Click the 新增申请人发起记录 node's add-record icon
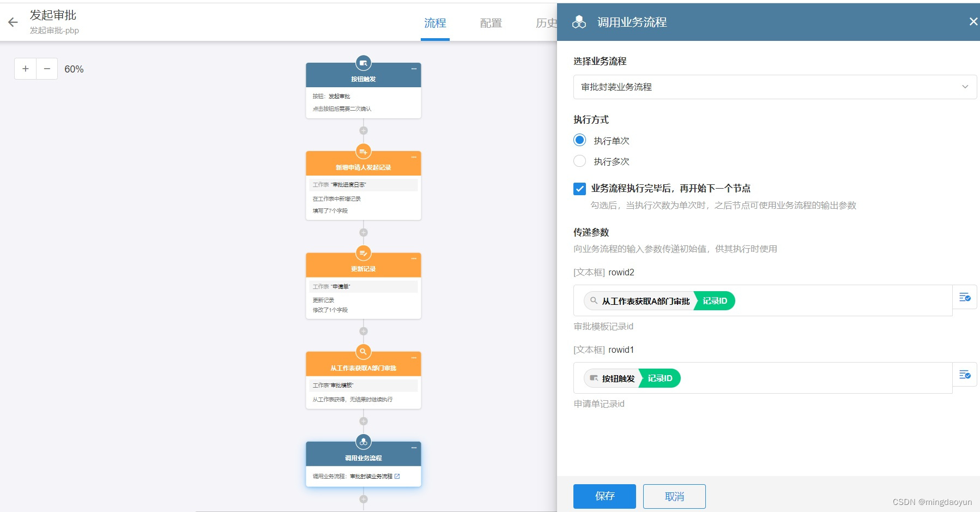Screen dimensions: 980x512 click(x=363, y=152)
